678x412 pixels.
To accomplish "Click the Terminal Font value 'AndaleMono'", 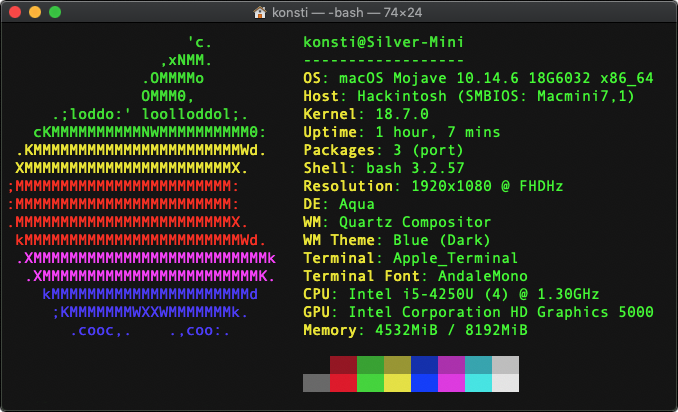I will pyautogui.click(x=483, y=276).
